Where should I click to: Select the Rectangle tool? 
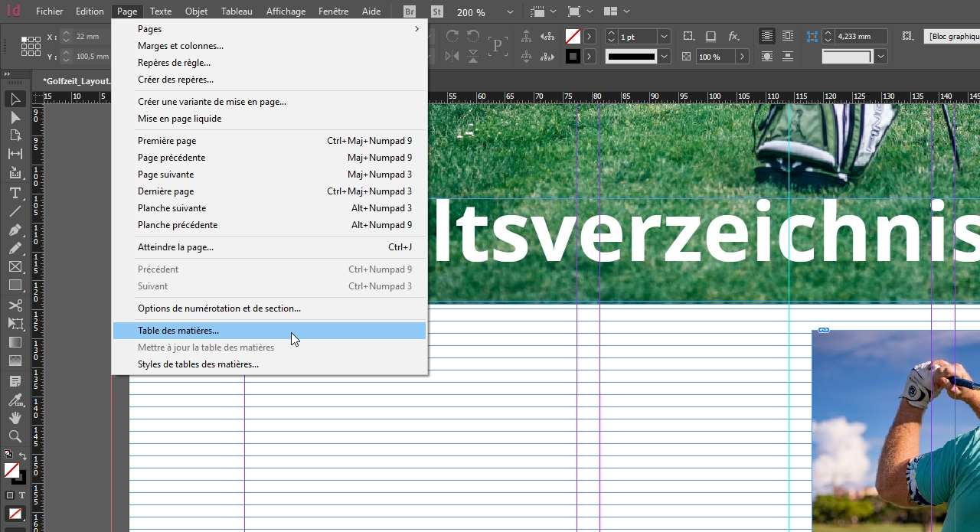(15, 285)
